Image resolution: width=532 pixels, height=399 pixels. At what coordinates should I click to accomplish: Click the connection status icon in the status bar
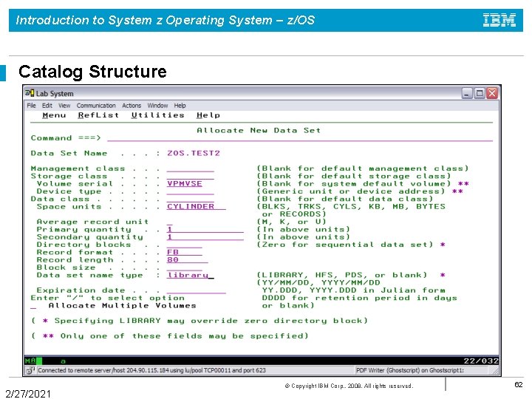click(30, 370)
